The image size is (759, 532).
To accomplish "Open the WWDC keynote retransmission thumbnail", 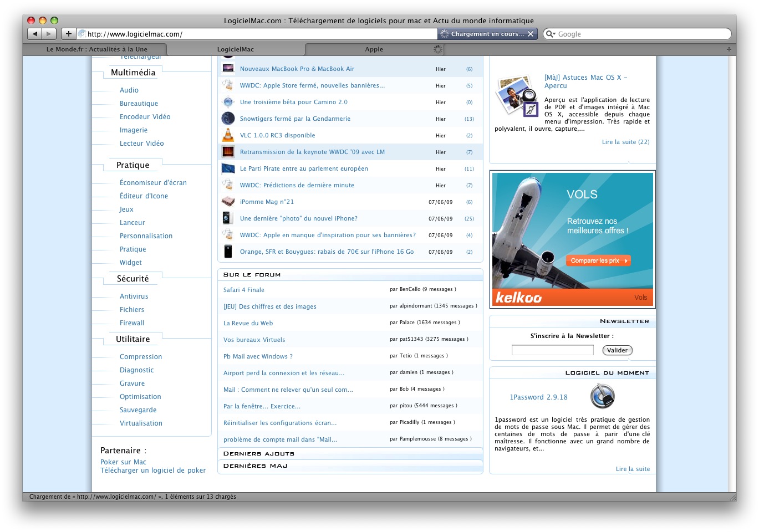I will pyautogui.click(x=228, y=152).
